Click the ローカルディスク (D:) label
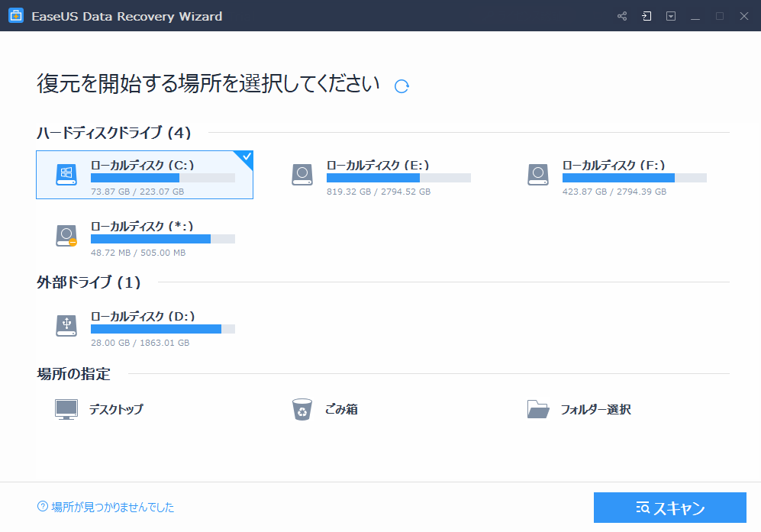 click(143, 317)
